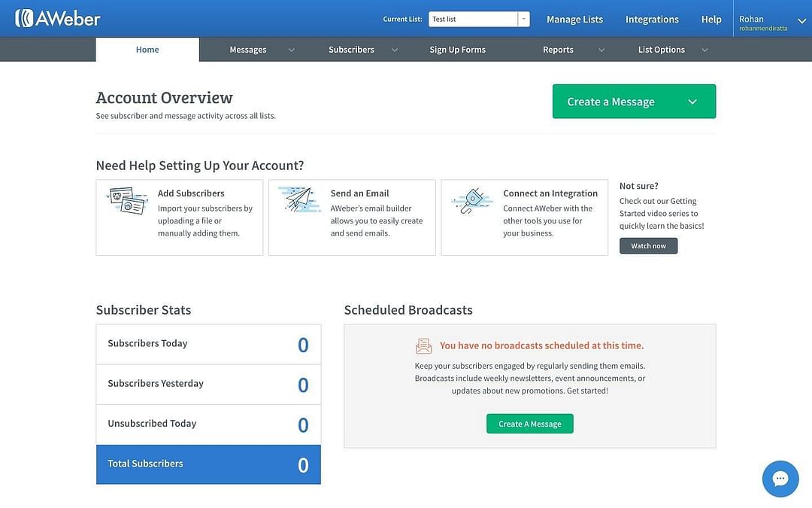Click the paper airplane Send an Email icon
The height and width of the screenshot is (508, 812).
click(x=300, y=199)
